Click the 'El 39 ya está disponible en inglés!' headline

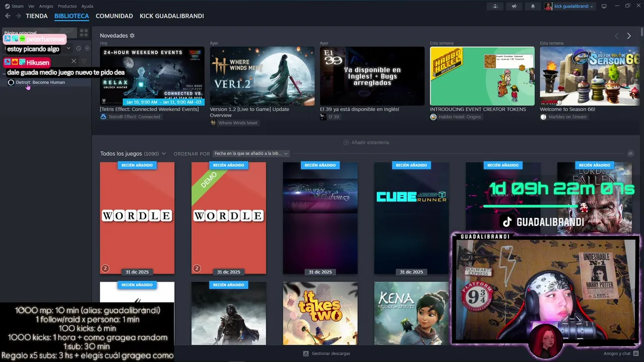(360, 109)
